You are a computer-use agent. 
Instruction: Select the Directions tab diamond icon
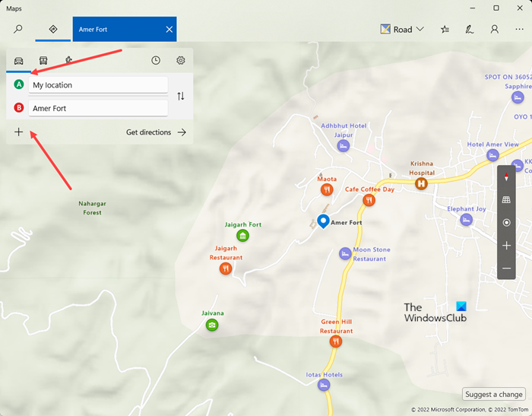pos(53,29)
